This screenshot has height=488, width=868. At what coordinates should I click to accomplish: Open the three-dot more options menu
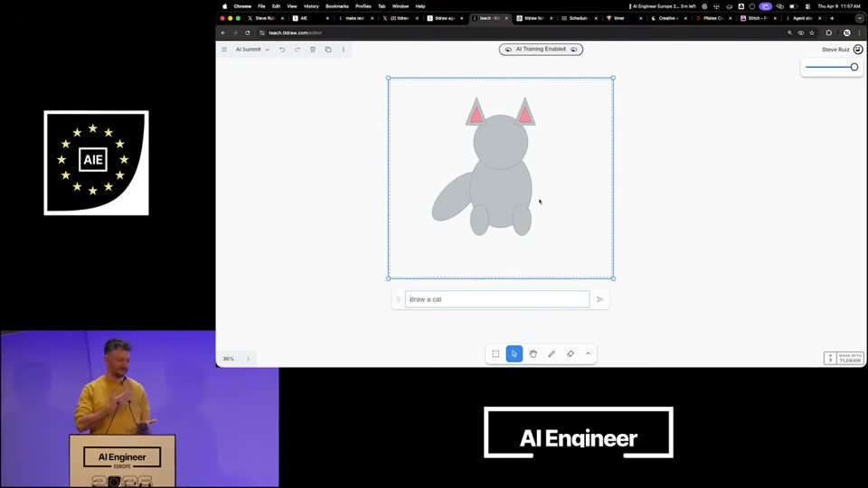(x=344, y=49)
